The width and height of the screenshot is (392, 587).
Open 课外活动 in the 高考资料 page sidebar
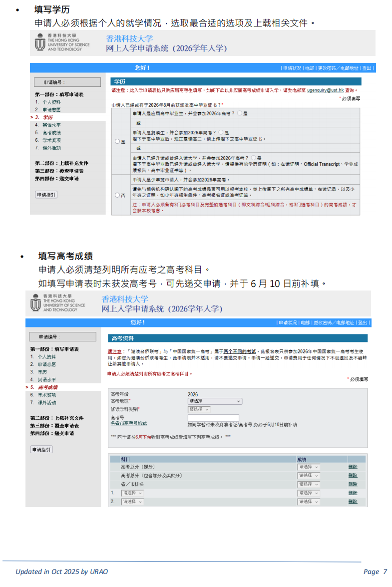click(46, 403)
